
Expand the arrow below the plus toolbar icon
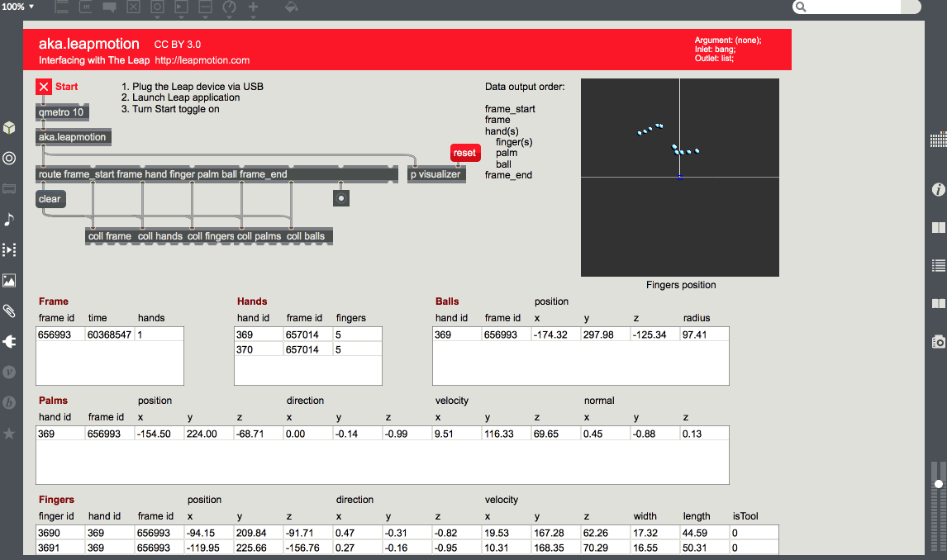[x=253, y=17]
